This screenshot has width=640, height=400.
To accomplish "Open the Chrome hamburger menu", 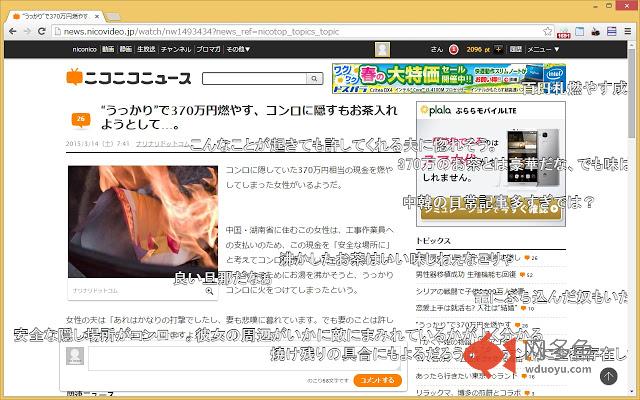I will 628,31.
